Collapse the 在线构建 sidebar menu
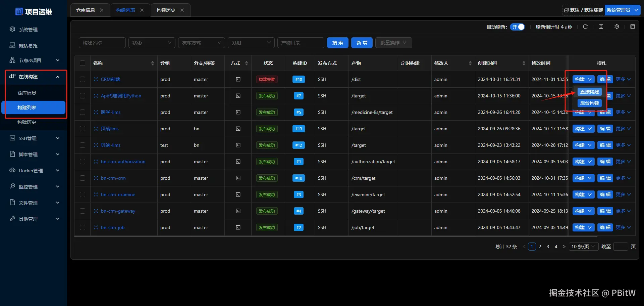The image size is (644, 306). click(x=34, y=77)
